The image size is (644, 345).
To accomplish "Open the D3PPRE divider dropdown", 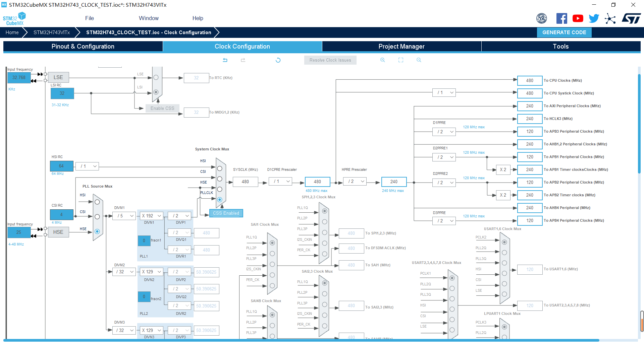I will [444, 221].
